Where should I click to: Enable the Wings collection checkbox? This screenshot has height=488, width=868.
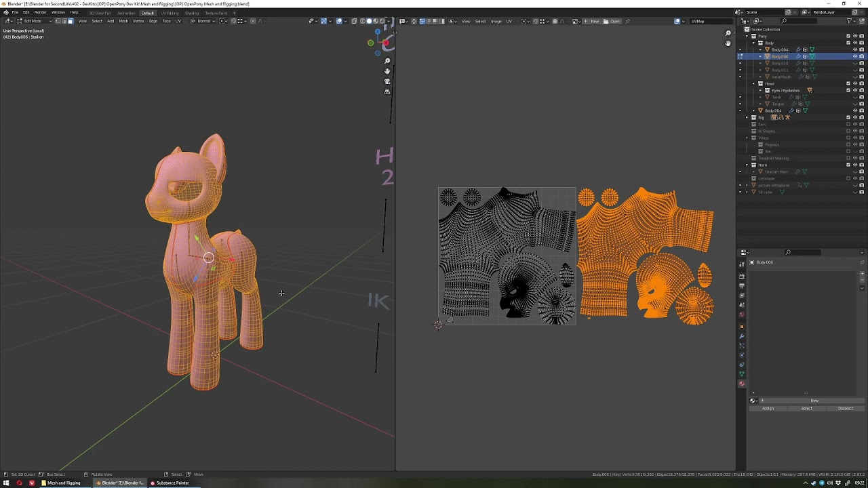point(848,138)
